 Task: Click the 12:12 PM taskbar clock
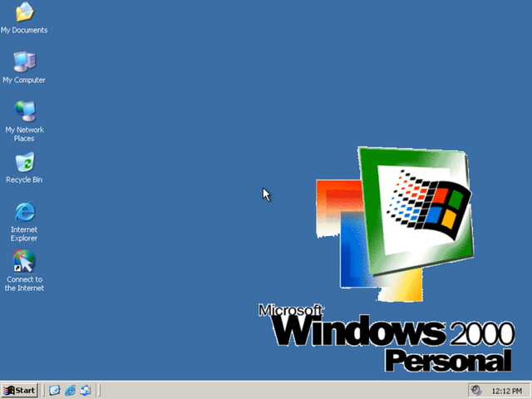506,392
